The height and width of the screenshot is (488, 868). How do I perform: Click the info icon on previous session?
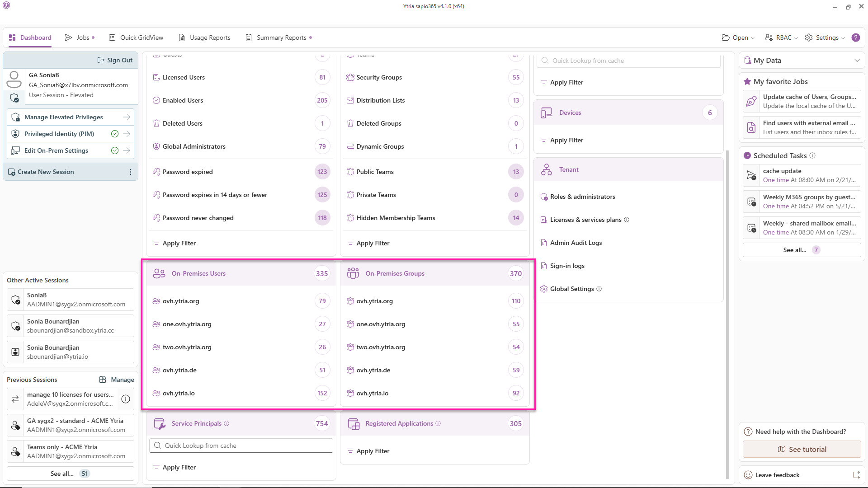click(126, 399)
